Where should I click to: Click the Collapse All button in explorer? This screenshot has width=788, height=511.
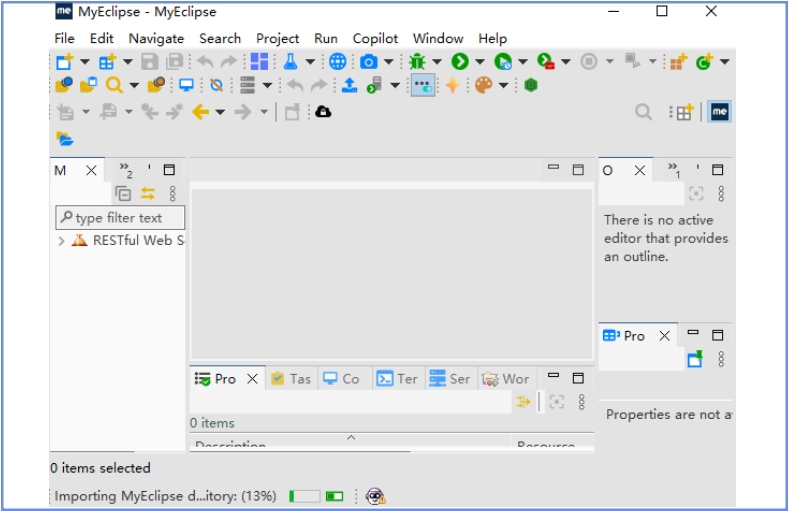tap(123, 194)
